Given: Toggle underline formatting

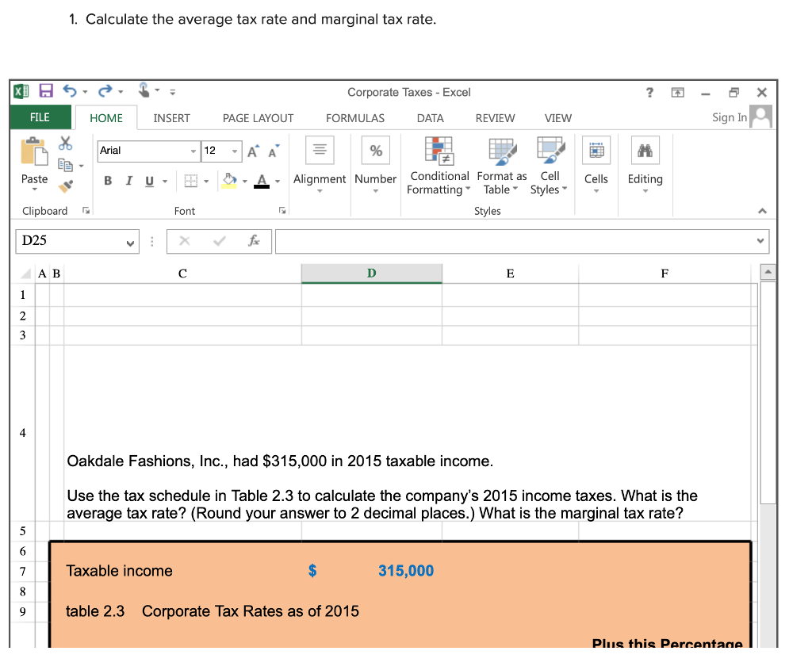Looking at the screenshot, I should (x=147, y=181).
